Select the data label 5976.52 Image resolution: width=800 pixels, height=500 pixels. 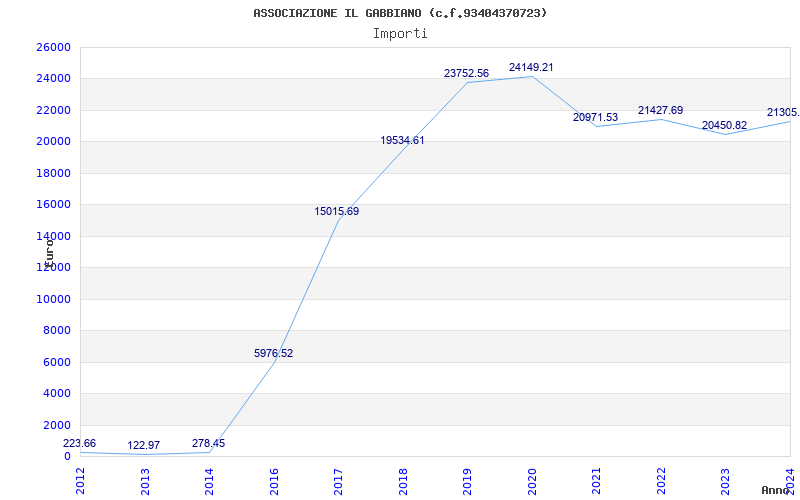click(273, 353)
